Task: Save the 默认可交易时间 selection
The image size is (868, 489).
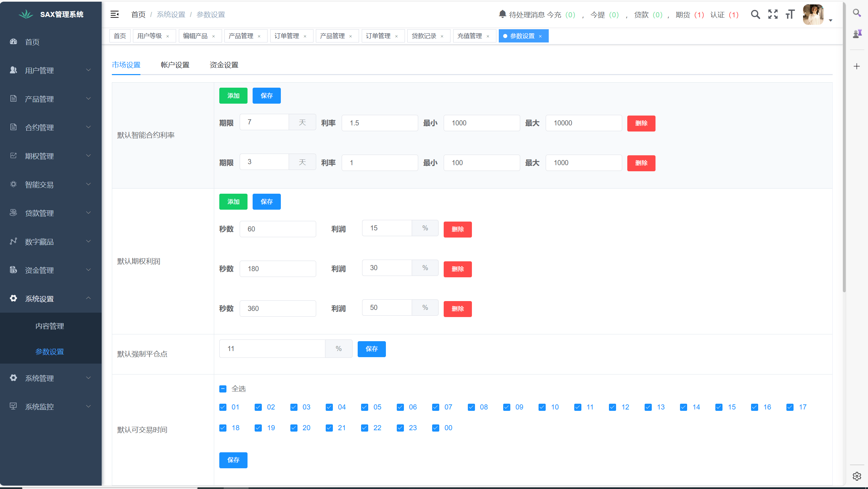Action: (x=233, y=460)
